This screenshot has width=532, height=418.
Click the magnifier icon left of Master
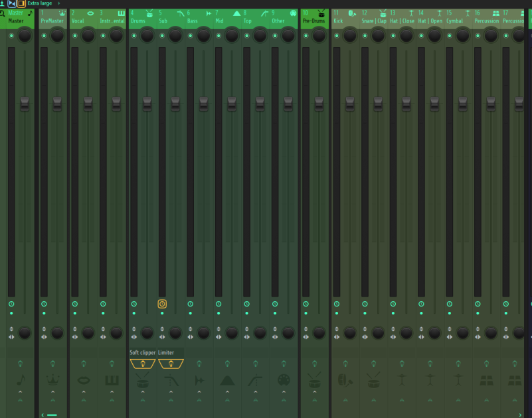point(2,13)
